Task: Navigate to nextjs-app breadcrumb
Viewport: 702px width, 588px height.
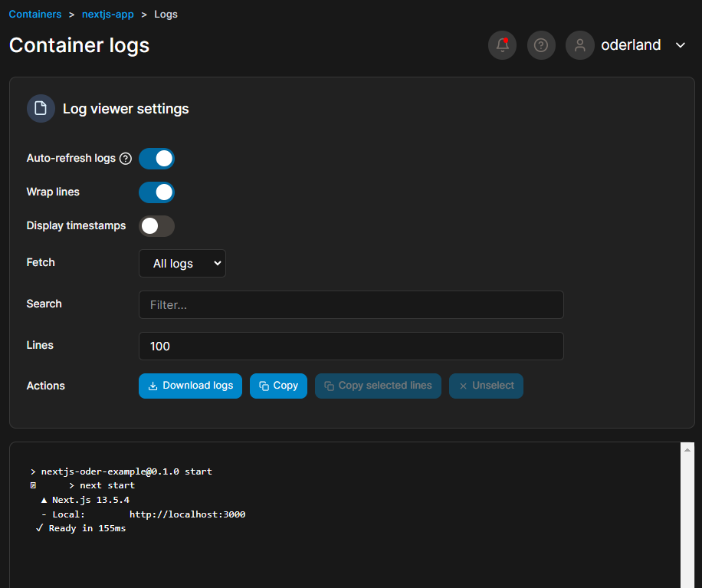Action: pyautogui.click(x=108, y=14)
